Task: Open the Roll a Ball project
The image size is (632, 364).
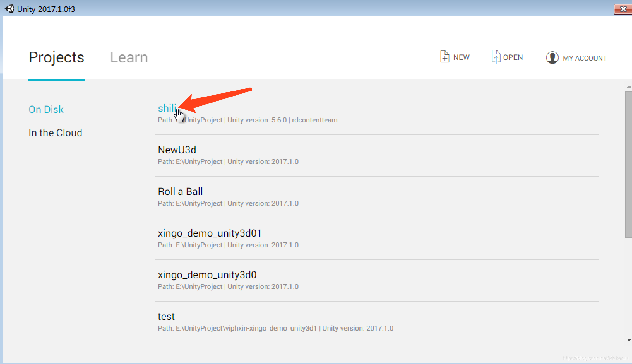Action: (x=180, y=191)
